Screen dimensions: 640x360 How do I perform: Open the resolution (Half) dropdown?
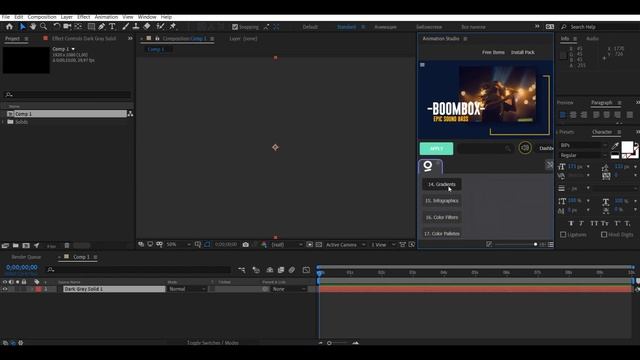(287, 244)
